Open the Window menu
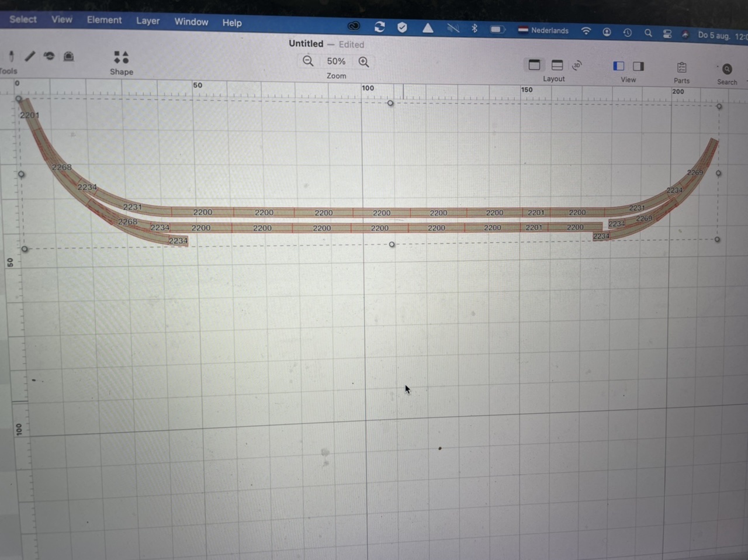748x560 pixels. click(x=191, y=22)
